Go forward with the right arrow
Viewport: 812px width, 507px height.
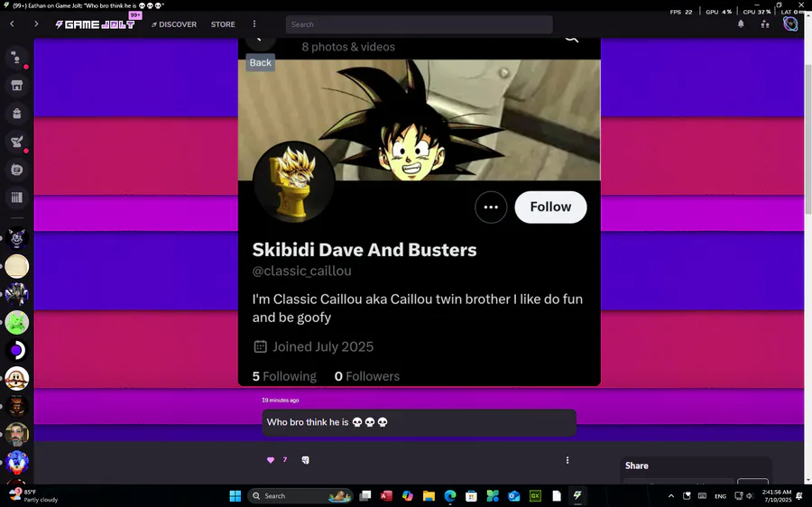point(36,23)
